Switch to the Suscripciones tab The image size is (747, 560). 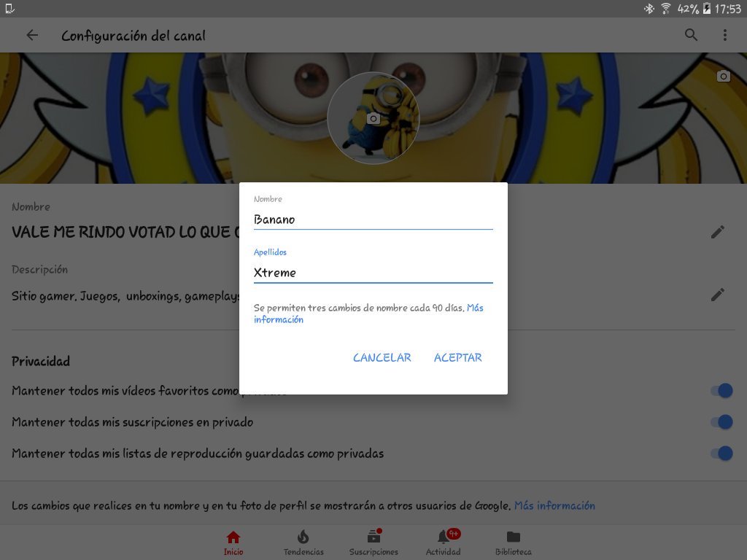pyautogui.click(x=373, y=542)
